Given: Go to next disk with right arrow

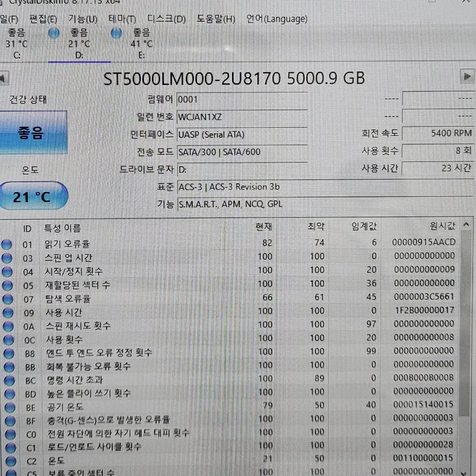Looking at the screenshot, I should [x=467, y=76].
